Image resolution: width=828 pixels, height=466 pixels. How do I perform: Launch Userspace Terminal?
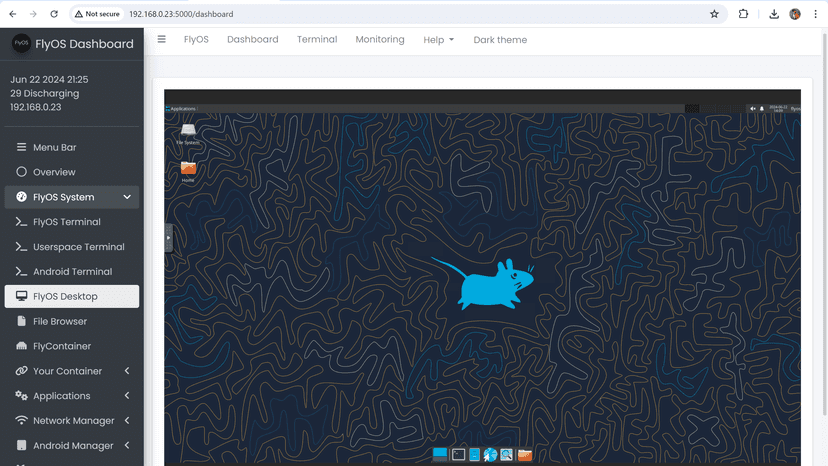click(72, 247)
